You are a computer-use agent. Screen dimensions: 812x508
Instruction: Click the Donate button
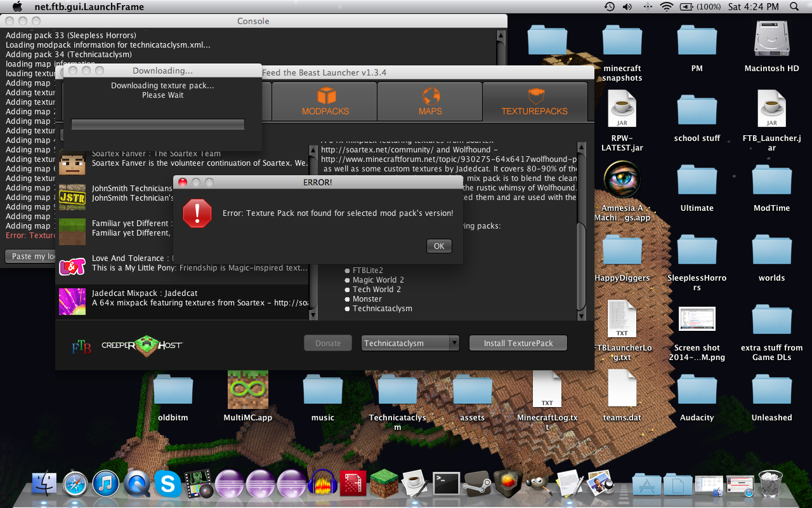point(328,343)
